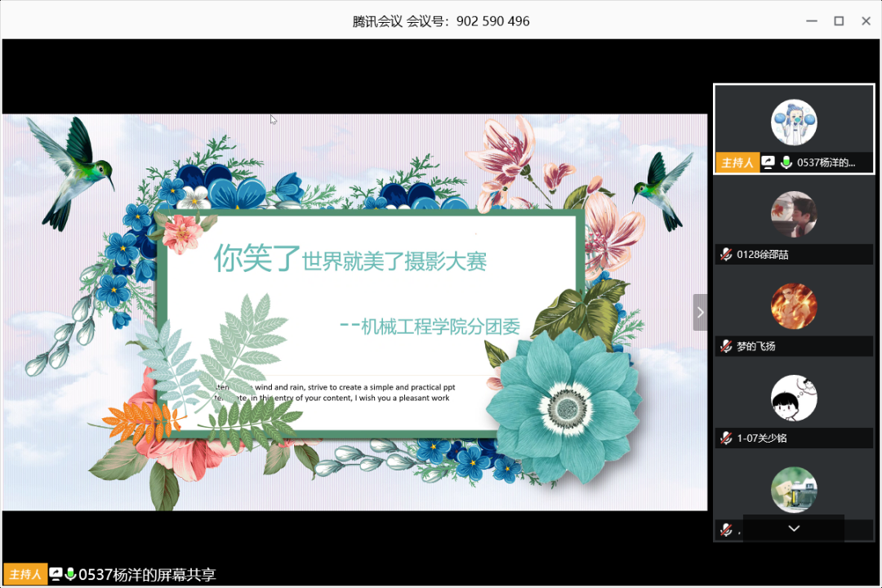Click the muted mic icon of bottom participant
This screenshot has height=588, width=882.
725,530
